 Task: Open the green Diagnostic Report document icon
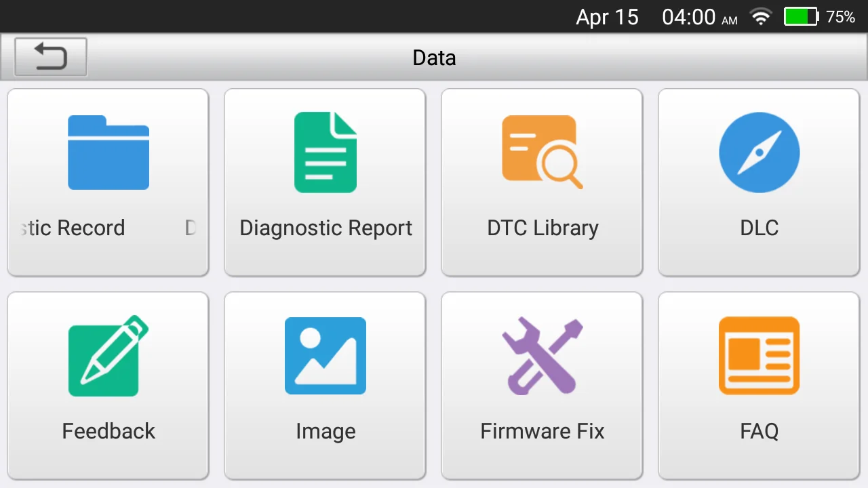point(325,152)
